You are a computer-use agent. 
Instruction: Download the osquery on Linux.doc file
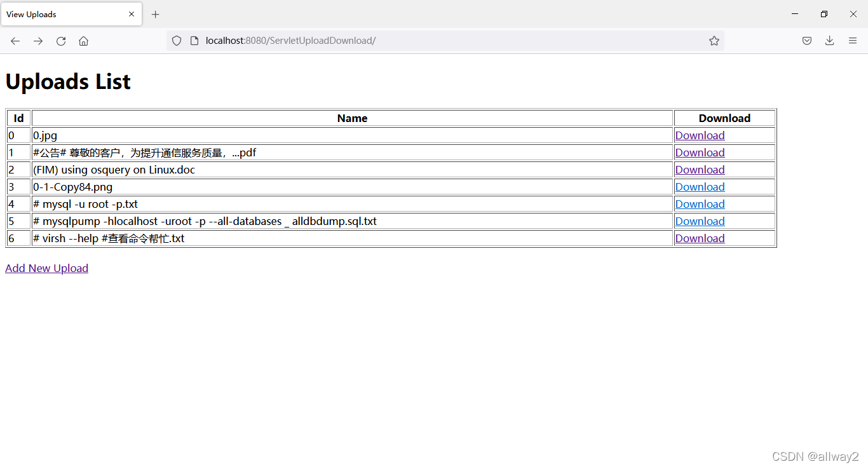point(700,170)
